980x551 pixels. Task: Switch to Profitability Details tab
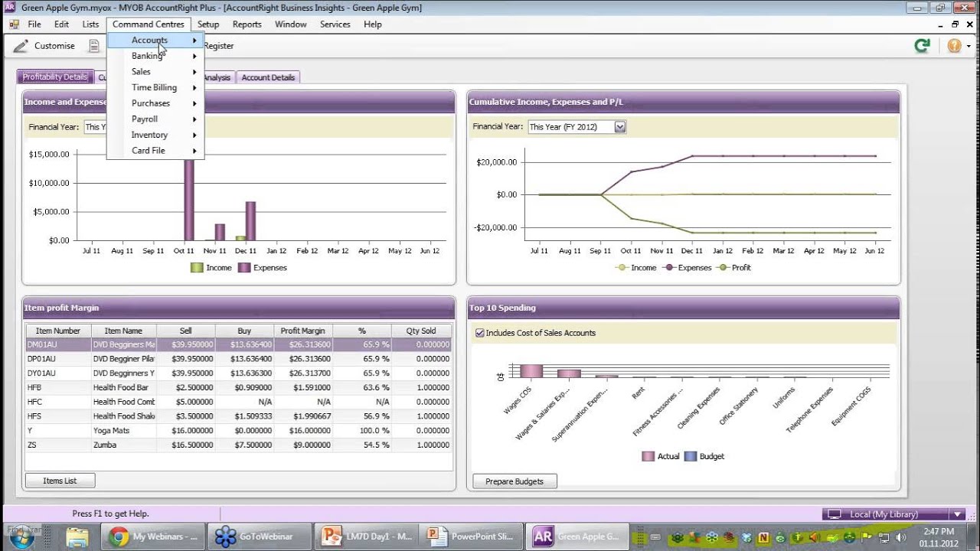coord(55,77)
